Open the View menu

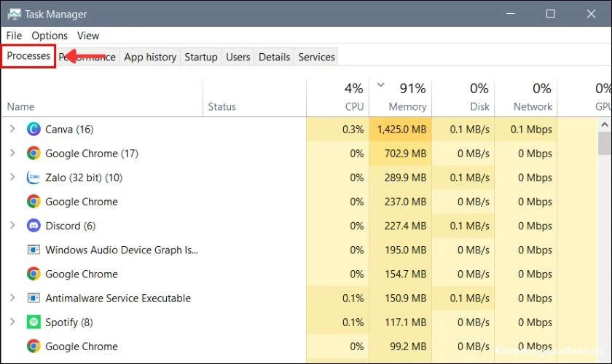coord(88,36)
